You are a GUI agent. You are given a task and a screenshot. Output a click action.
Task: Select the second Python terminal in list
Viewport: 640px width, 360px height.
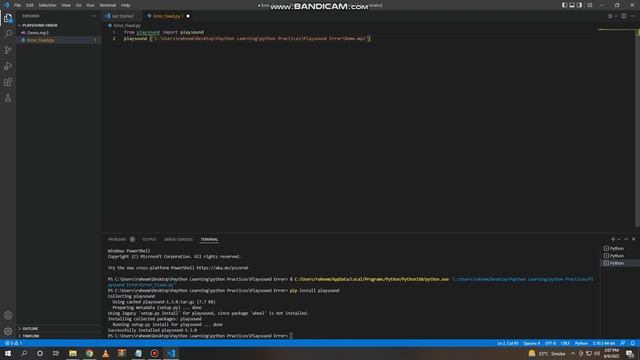617,256
